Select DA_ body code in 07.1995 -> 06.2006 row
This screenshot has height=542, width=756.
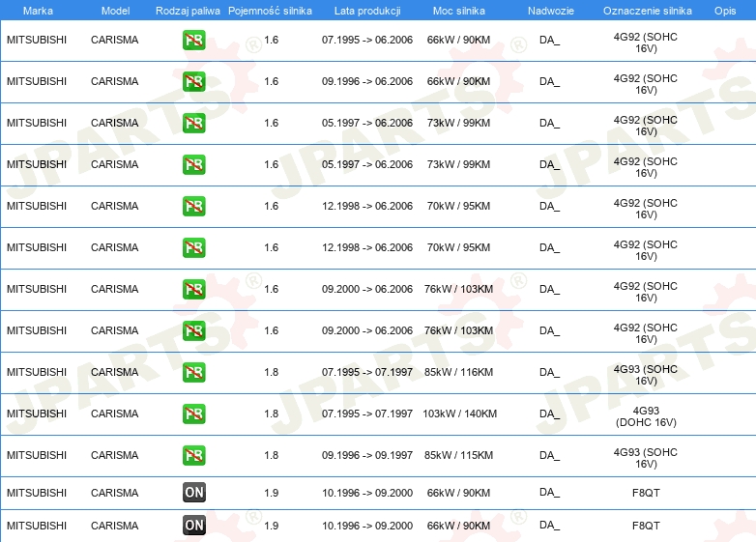coord(550,40)
